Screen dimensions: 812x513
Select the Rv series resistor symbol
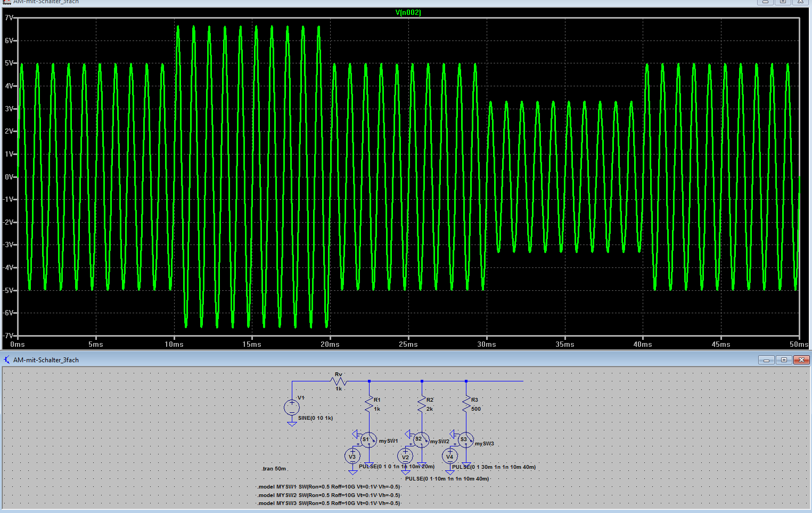pyautogui.click(x=339, y=381)
